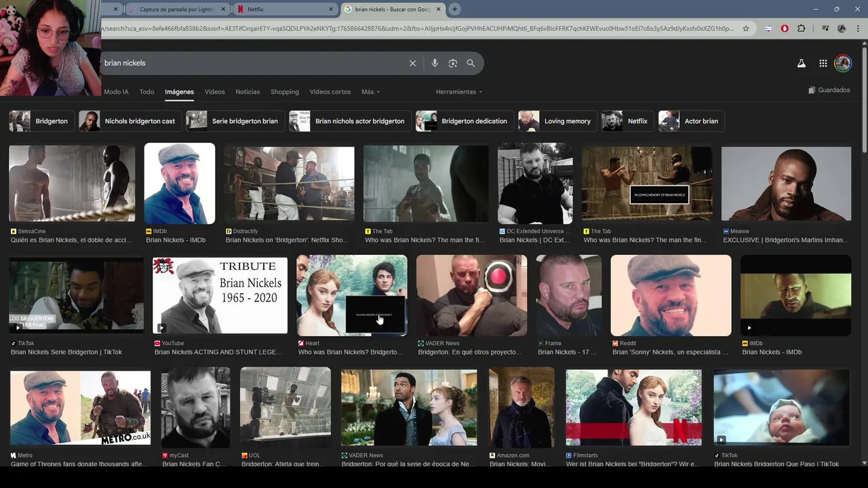Open the Distractify boxing ring image
This screenshot has height=488, width=868.
click(290, 184)
